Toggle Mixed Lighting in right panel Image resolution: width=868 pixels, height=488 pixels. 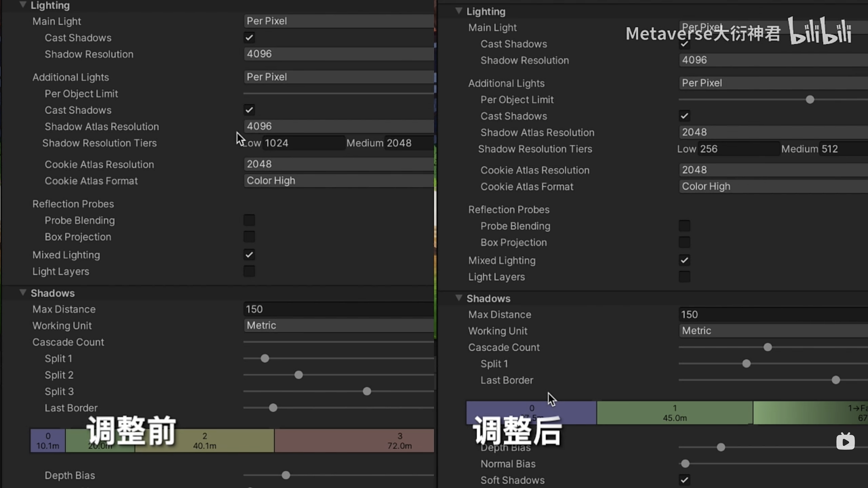[x=684, y=260]
